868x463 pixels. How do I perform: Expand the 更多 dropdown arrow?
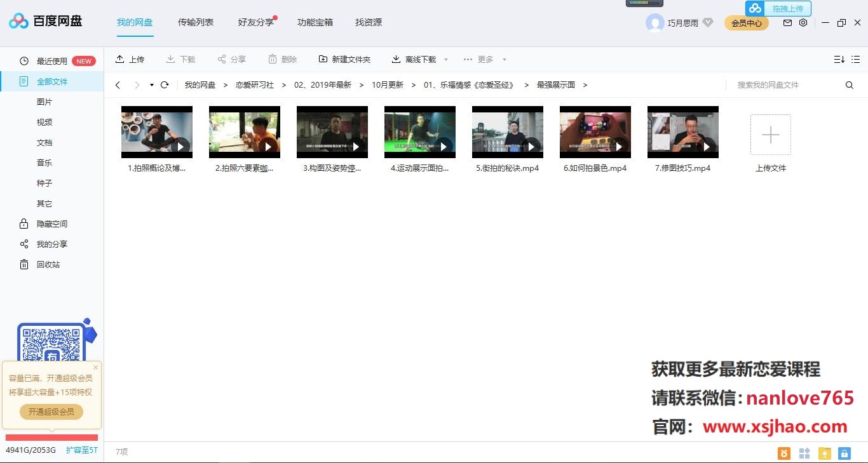(505, 60)
